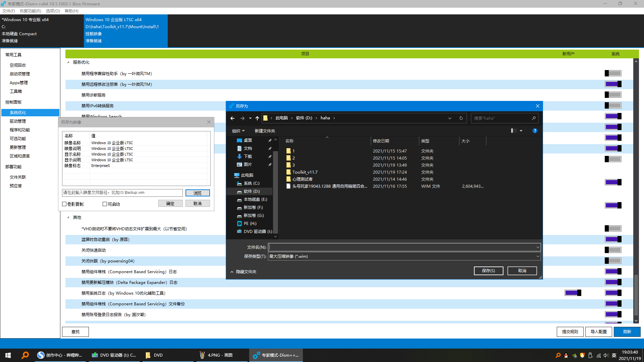The height and width of the screenshot is (362, 644).
Task: Open help in Save As dialog
Action: click(x=535, y=131)
